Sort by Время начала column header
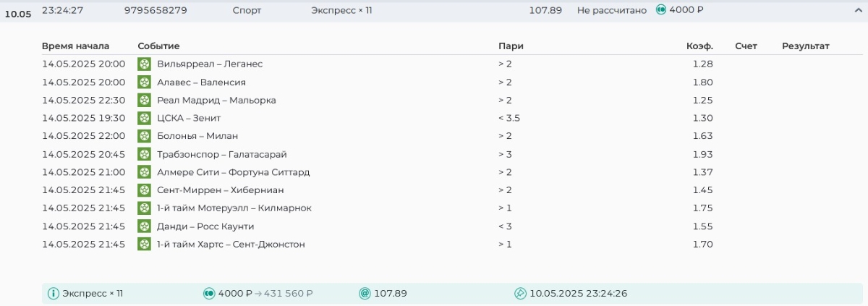Screen dimensions: 868x306 (75, 46)
